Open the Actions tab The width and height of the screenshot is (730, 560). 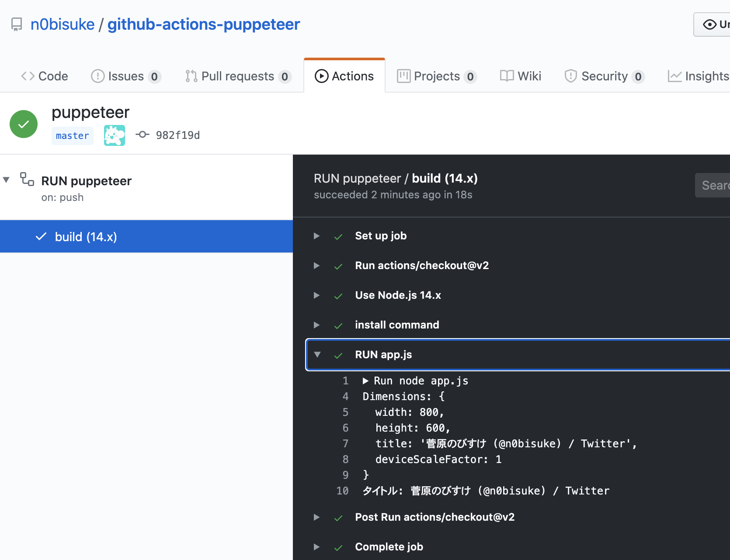344,76
